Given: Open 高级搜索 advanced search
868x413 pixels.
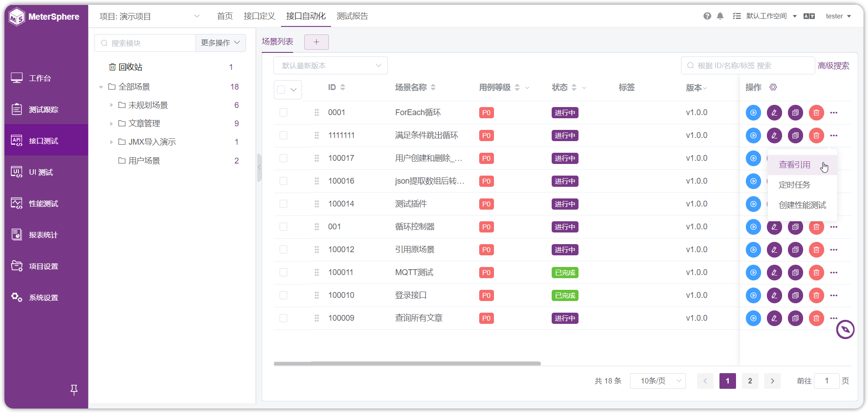Looking at the screenshot, I should (x=833, y=65).
